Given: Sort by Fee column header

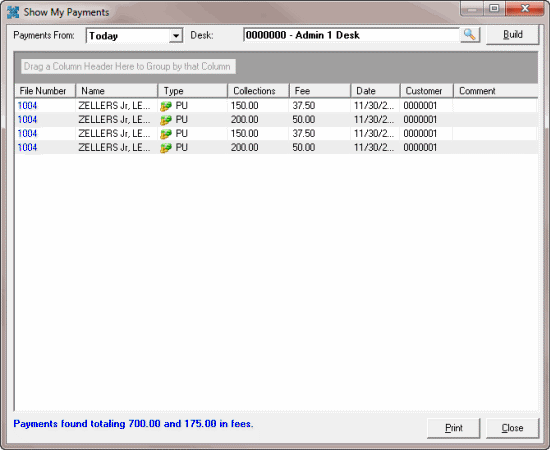Looking at the screenshot, I should click(x=320, y=91).
